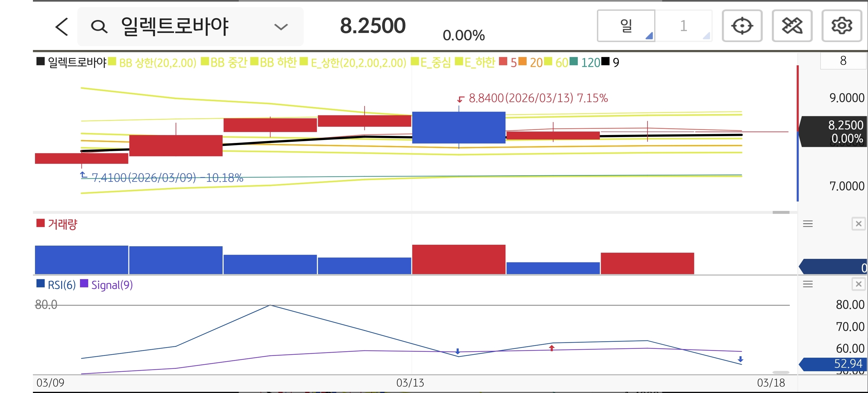
Task: Open chart settings gear icon
Action: [841, 26]
